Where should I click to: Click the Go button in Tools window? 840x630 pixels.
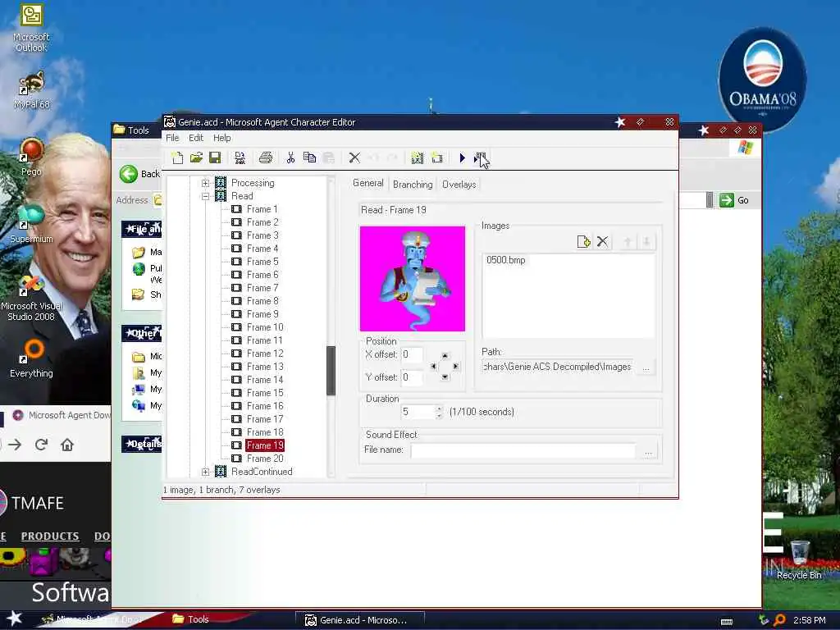tap(734, 200)
